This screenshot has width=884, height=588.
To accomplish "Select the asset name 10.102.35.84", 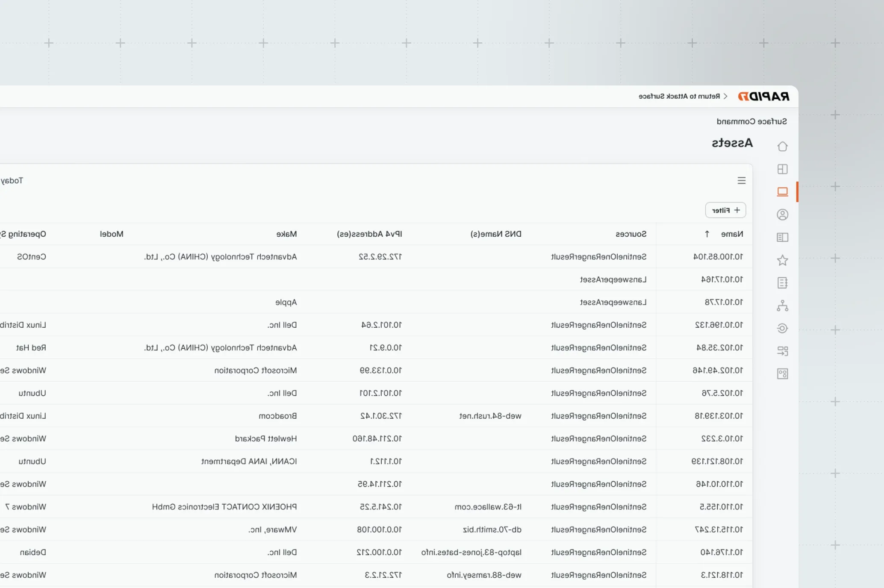I will pos(719,347).
